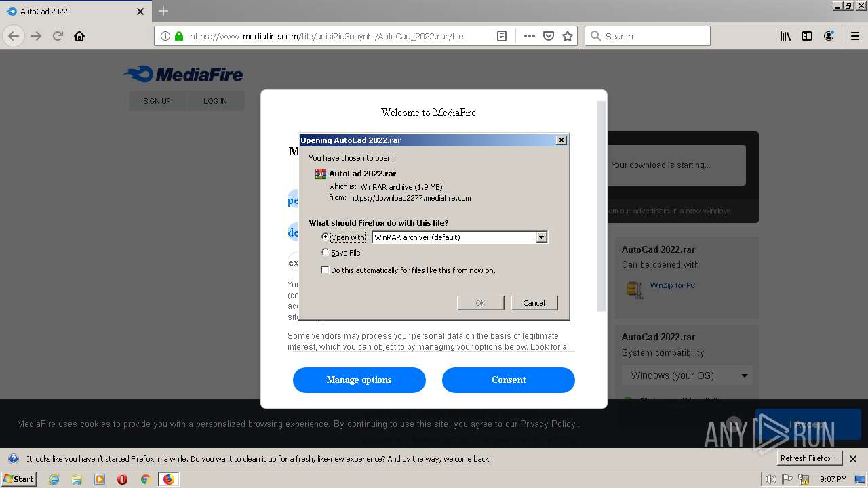Image resolution: width=868 pixels, height=488 pixels.
Task: Open Internet Explorer from the taskbar
Action: click(54, 479)
